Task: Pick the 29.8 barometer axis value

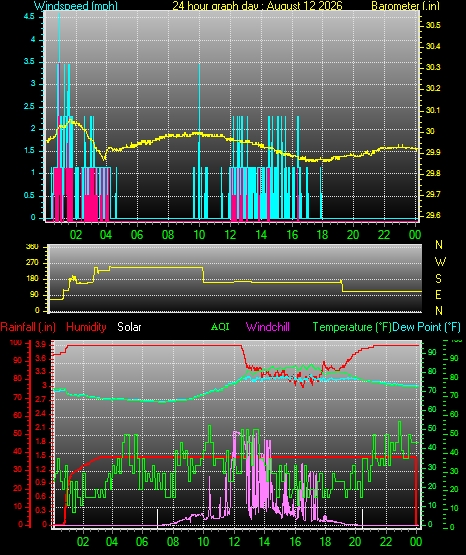Action: 433,173
